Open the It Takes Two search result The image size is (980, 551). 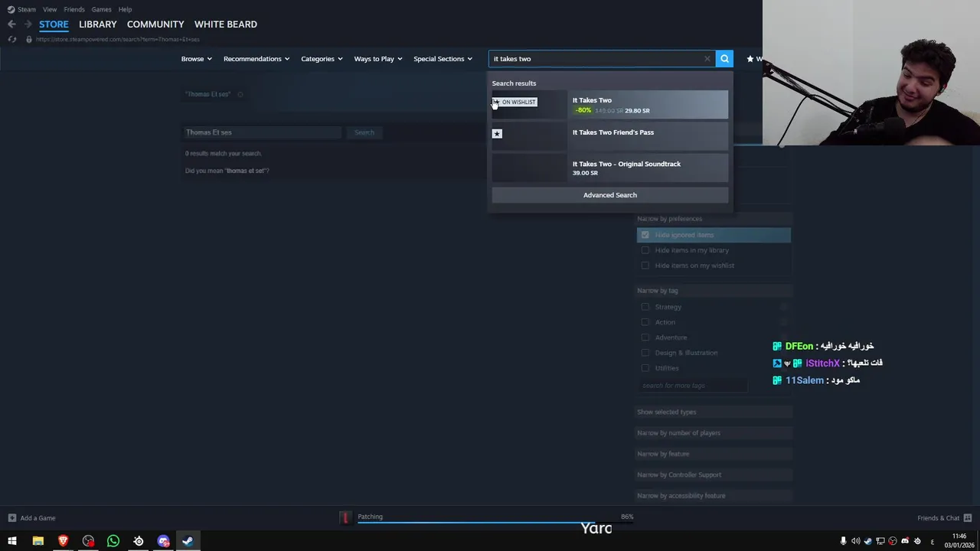pyautogui.click(x=610, y=105)
